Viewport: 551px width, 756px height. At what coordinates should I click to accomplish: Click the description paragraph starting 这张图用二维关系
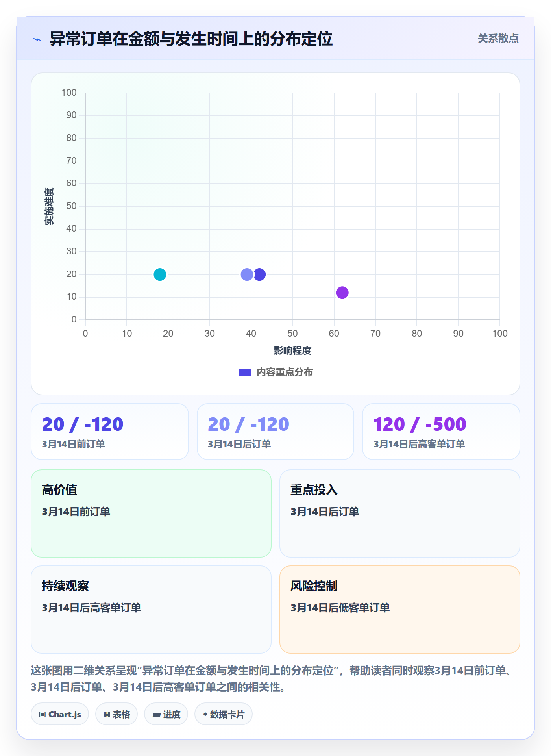pos(272,679)
